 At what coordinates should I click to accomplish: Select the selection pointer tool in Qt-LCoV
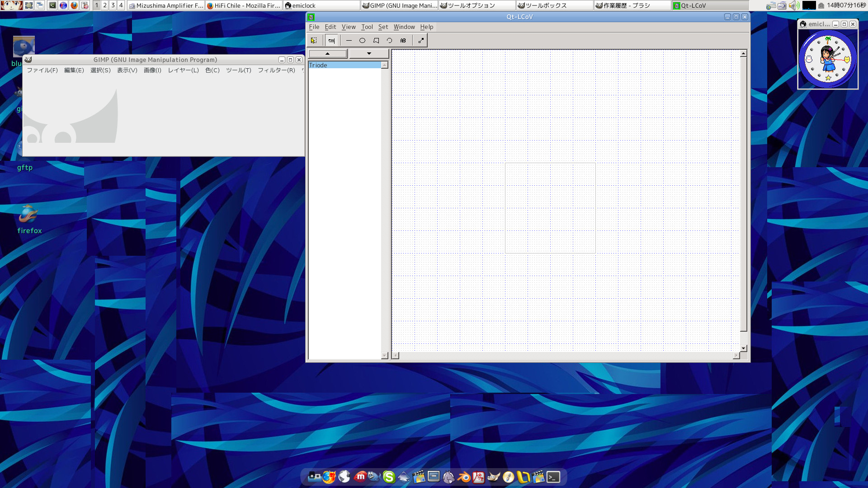pos(314,40)
